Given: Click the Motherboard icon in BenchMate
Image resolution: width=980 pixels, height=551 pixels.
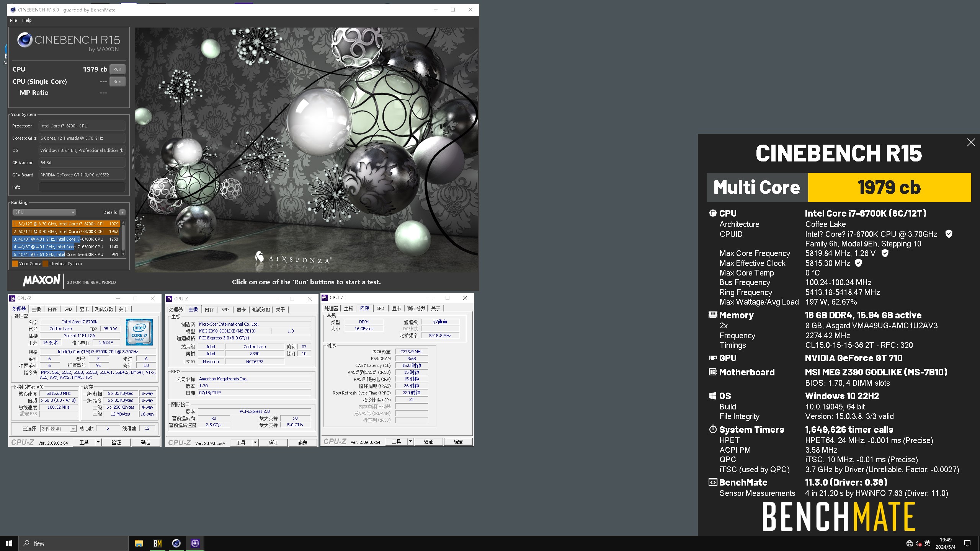Looking at the screenshot, I should tap(712, 372).
